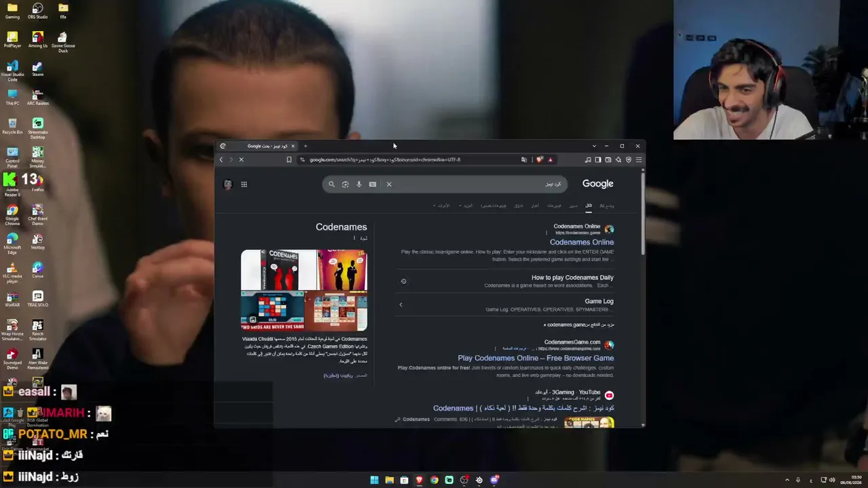The height and width of the screenshot is (488, 868).
Task: Open Microsoft Store from taskbar
Action: (x=404, y=480)
